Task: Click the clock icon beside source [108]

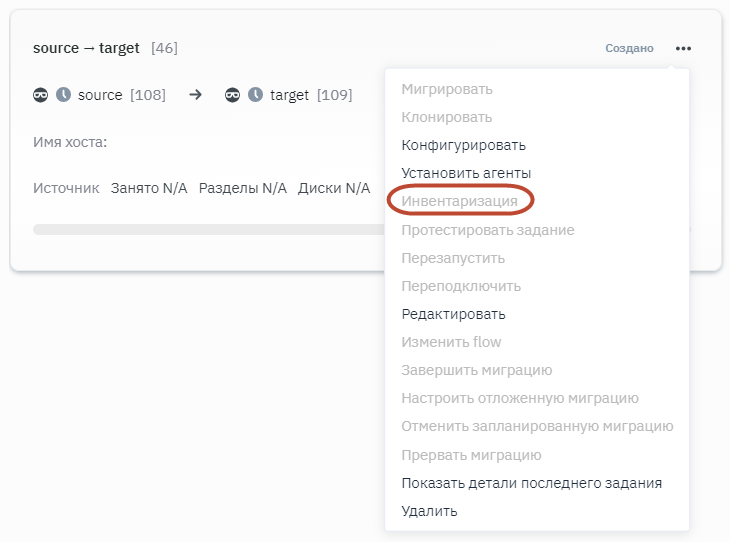Action: [x=63, y=95]
